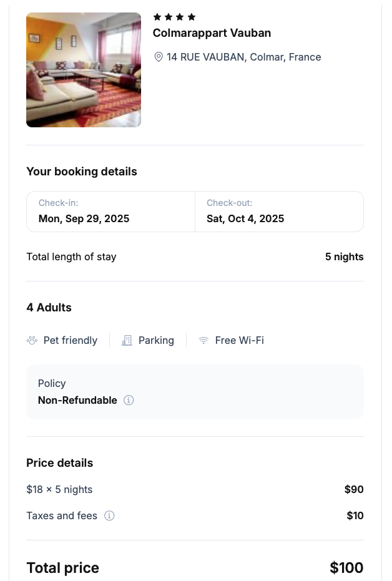Click the Pet friendly paw icon
Viewport: 392px width, 581px height.
click(x=32, y=340)
